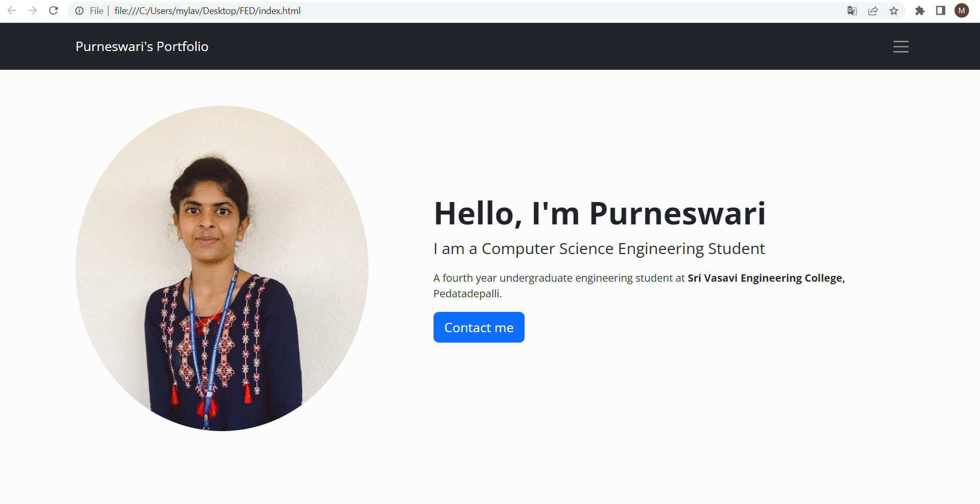Share this page
980x504 pixels.
(x=873, y=10)
